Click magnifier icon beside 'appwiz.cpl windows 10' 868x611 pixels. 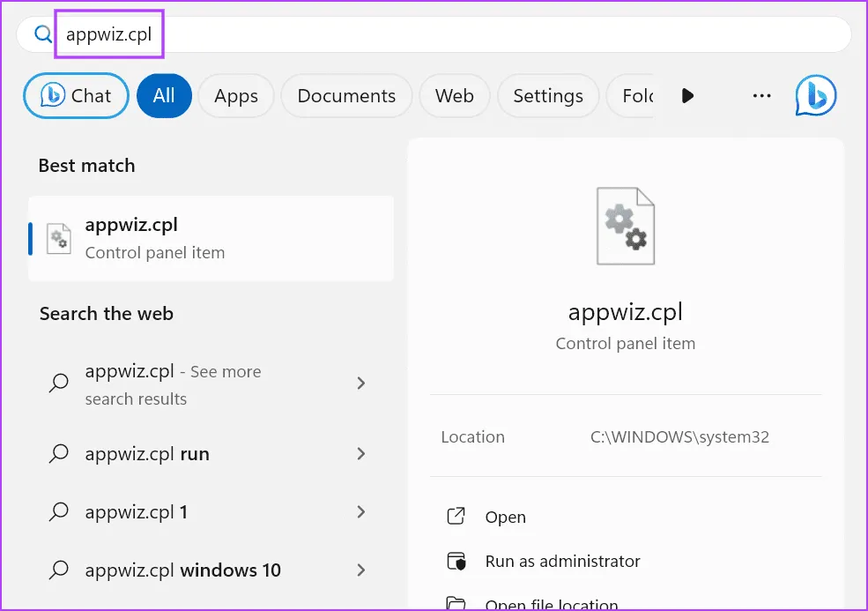[x=59, y=570]
